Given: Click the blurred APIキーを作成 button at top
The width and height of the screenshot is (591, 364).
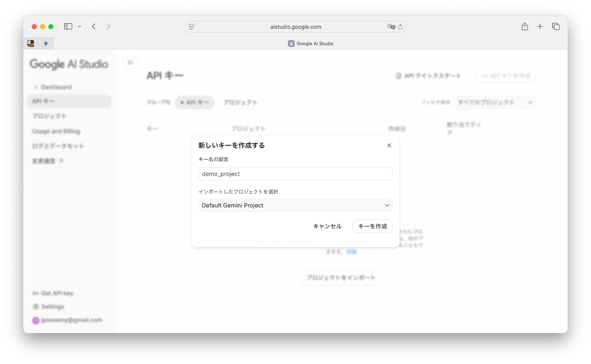Looking at the screenshot, I should (506, 76).
